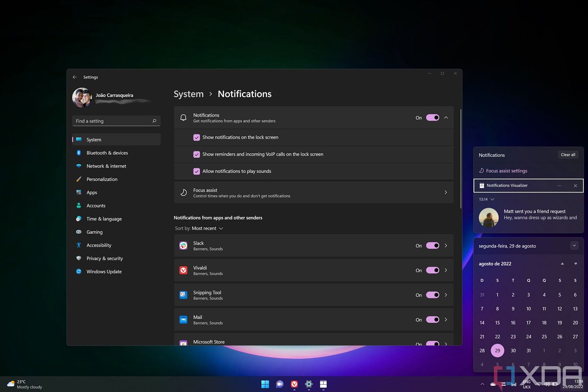Screen dimensions: 588x392
Task: Disable Allow notifications to play sounds
Action: [196, 171]
